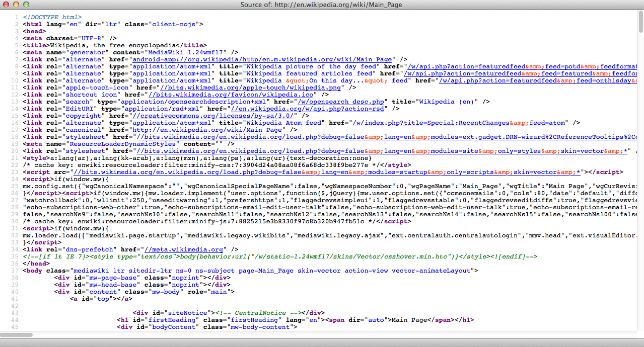Click the horizontal scrollbar thumb

point(16,334)
